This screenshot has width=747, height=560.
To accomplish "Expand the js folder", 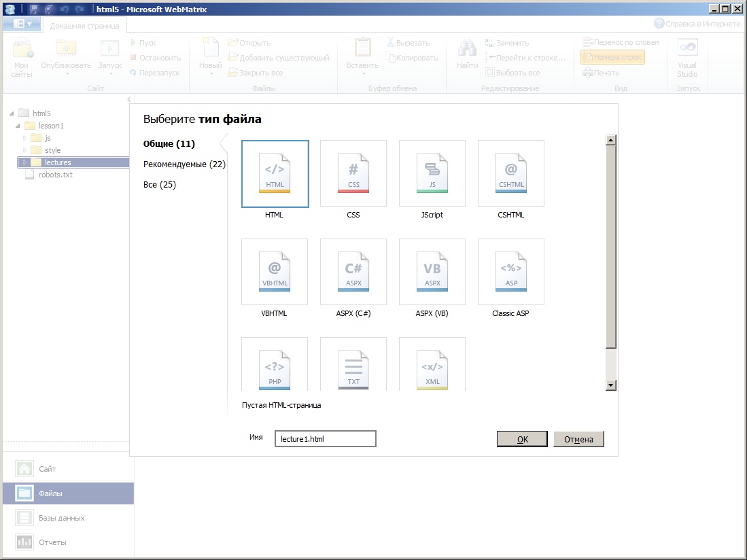I will pyautogui.click(x=24, y=138).
